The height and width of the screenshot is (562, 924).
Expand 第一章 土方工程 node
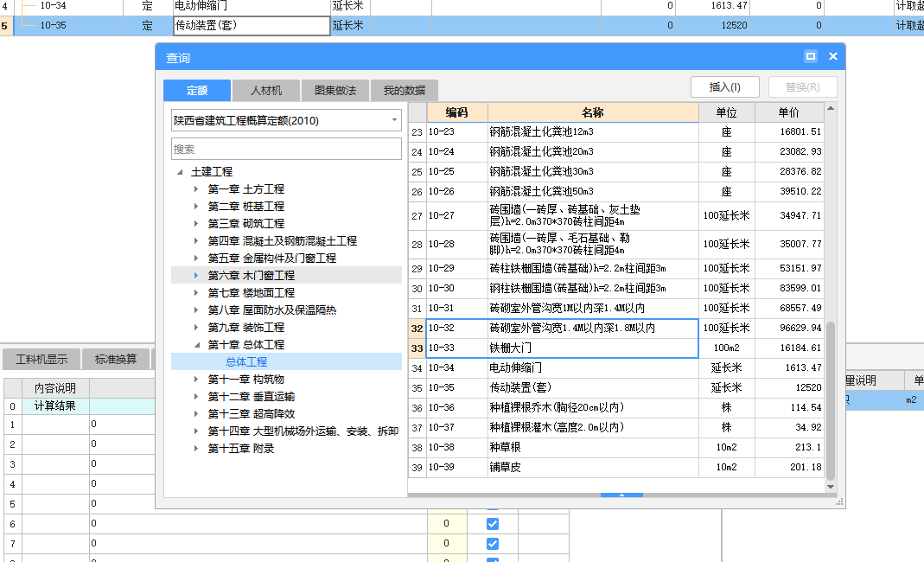tap(196, 189)
